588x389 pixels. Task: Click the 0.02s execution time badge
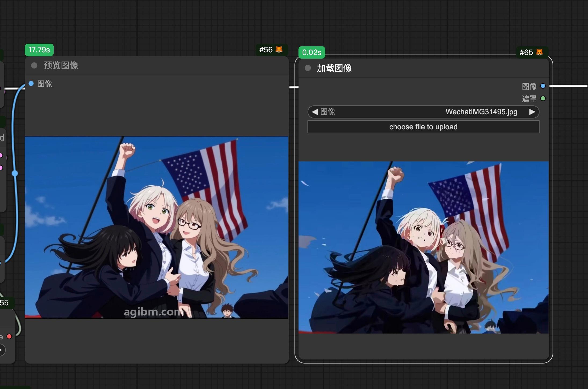[312, 52]
